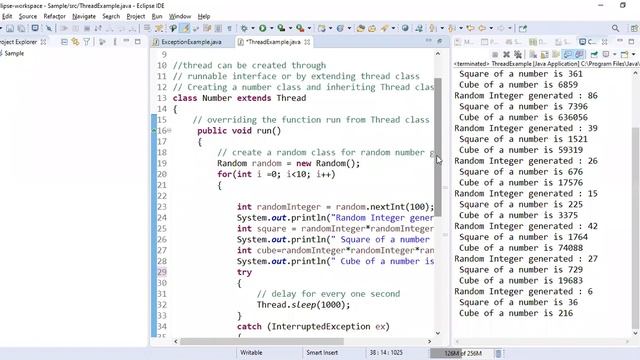The image size is (640, 360).
Task: Toggle Show Console on Standard Out
Action: tap(568, 54)
